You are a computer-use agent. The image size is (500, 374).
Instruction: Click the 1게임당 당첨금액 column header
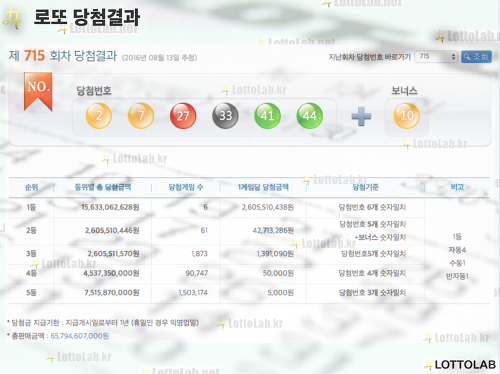263,187
